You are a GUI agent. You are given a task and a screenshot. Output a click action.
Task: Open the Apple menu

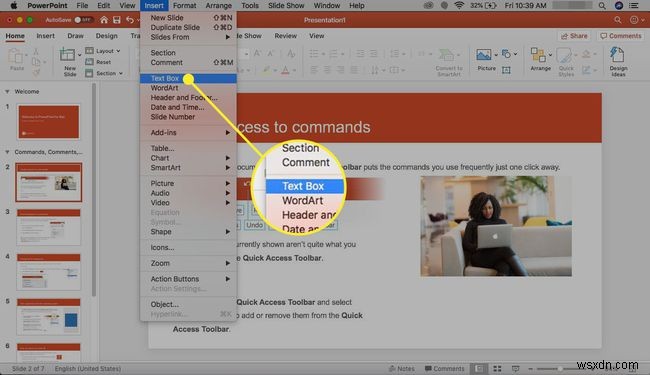[14, 5]
